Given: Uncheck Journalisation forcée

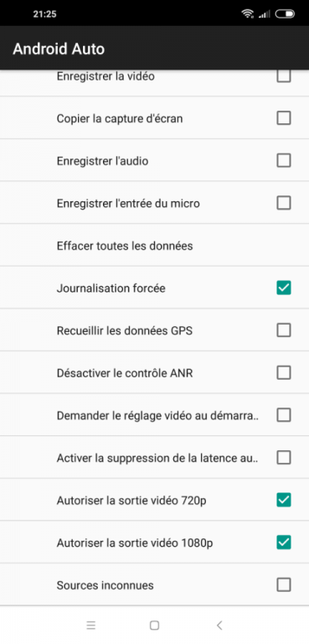Looking at the screenshot, I should (284, 288).
